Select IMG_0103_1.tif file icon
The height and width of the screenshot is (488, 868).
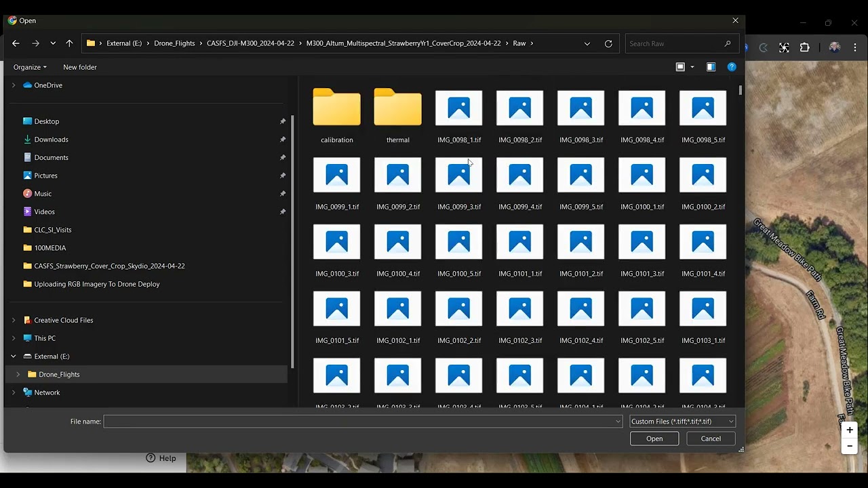(703, 309)
